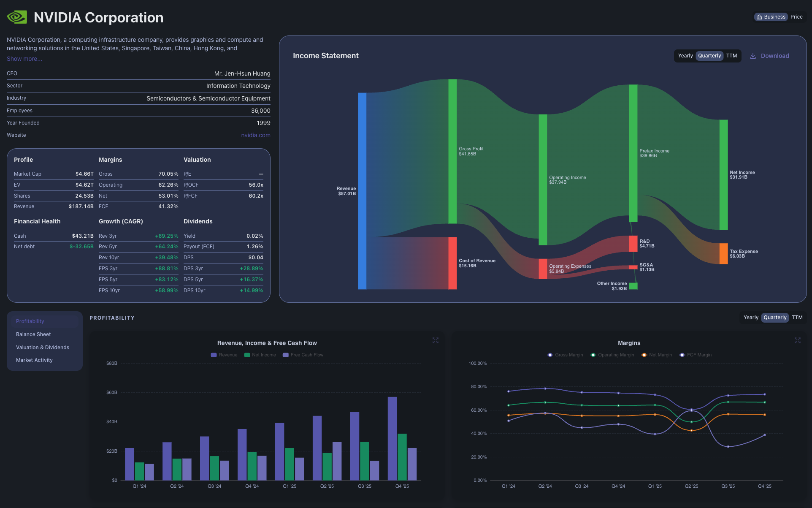Toggle the Net Income series in the legend

[x=260, y=355]
